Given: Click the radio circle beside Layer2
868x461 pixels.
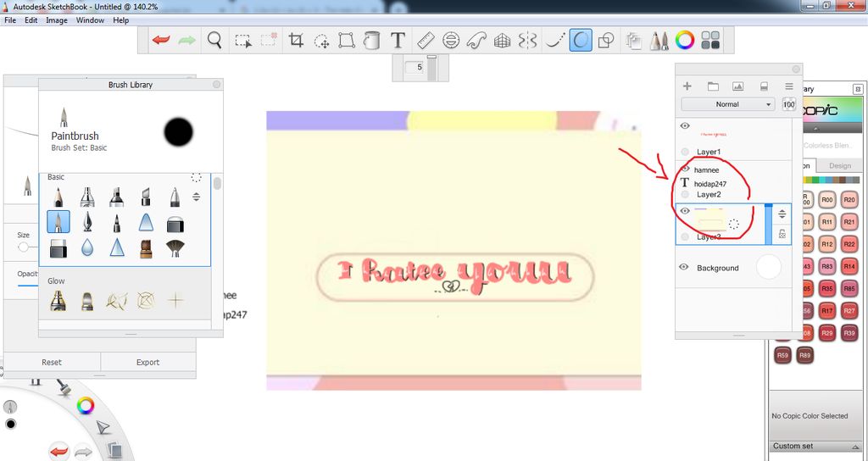Looking at the screenshot, I should 685,194.
